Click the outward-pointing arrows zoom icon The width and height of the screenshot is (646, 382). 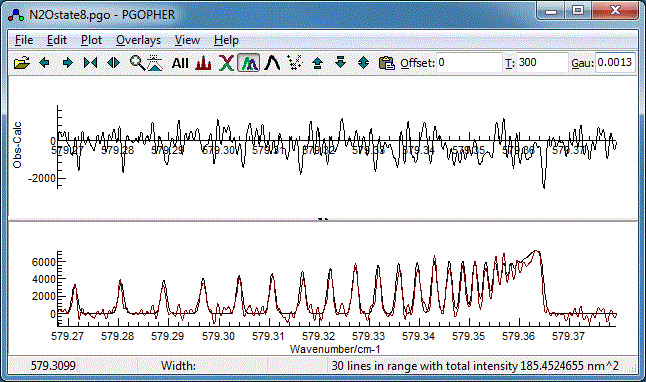coord(114,63)
